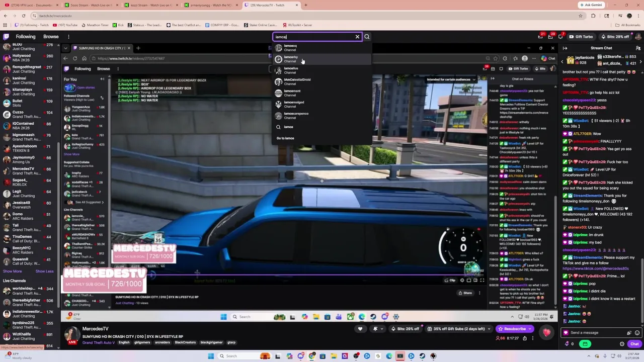Image resolution: width=644 pixels, height=362 pixels.
Task: Open the Twitch user avatar menu
Action: (x=637, y=37)
